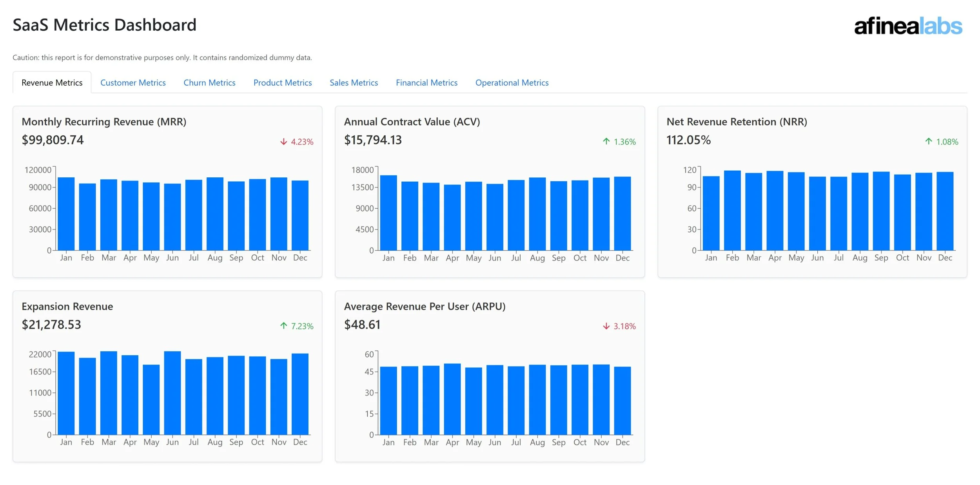
Task: Click the afinealabs logo
Action: [x=907, y=26]
